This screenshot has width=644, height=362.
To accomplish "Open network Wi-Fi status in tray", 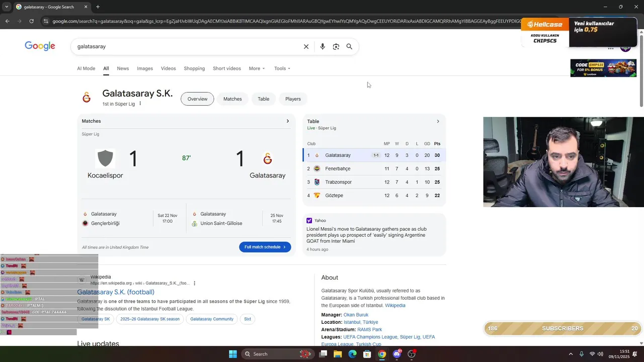I will [592, 354].
